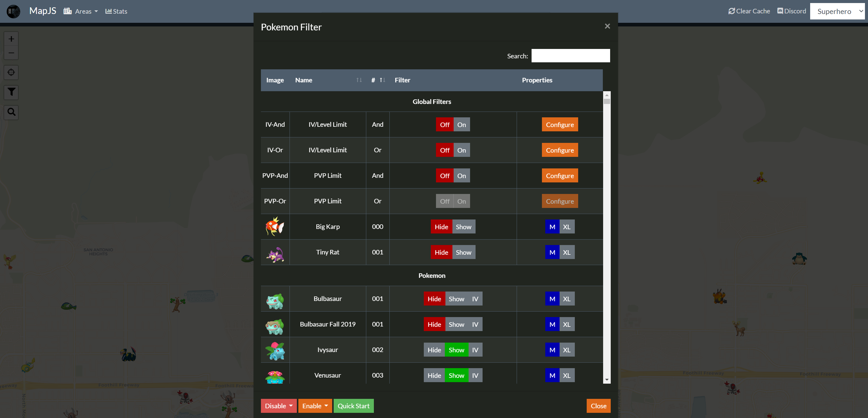Click the magnifying glass search icon
The image size is (868, 418).
click(x=11, y=112)
